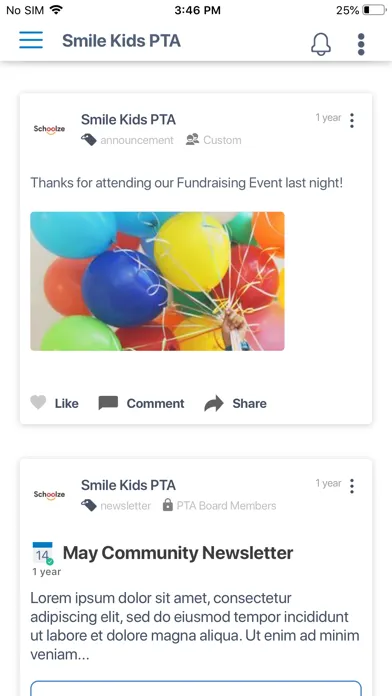Select the newsletter tag label

(126, 506)
